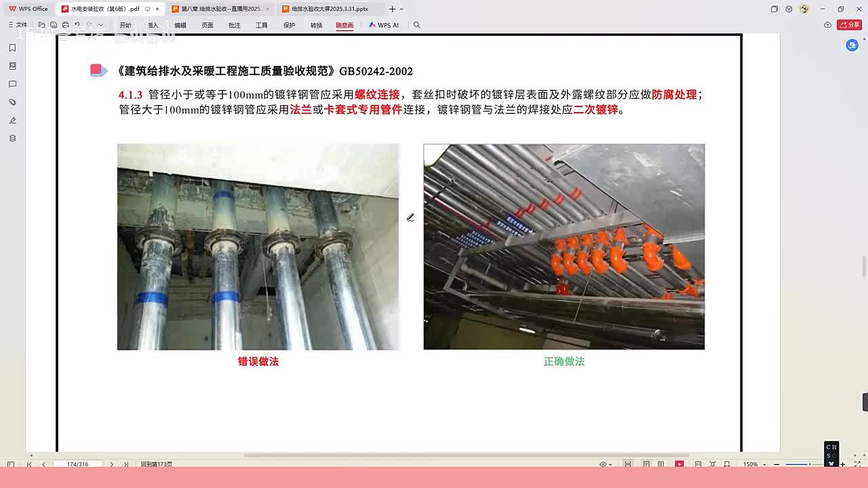This screenshot has width=868, height=488.
Task: Open the comments panel in left sidebar
Action: (x=12, y=84)
